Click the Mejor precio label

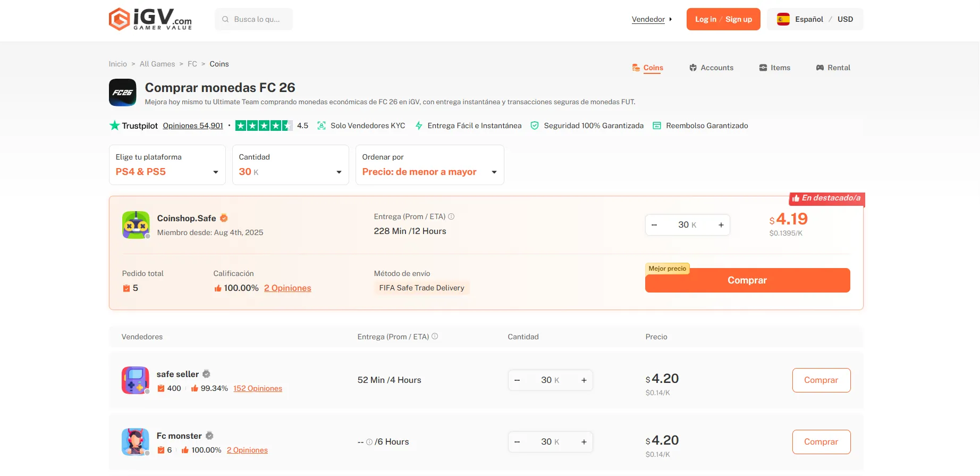pyautogui.click(x=668, y=269)
